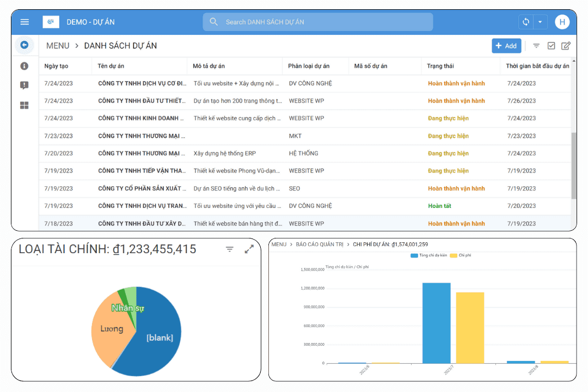This screenshot has width=588, height=392.
Task: Open the hamburger menu in the top bar
Action: pos(24,22)
